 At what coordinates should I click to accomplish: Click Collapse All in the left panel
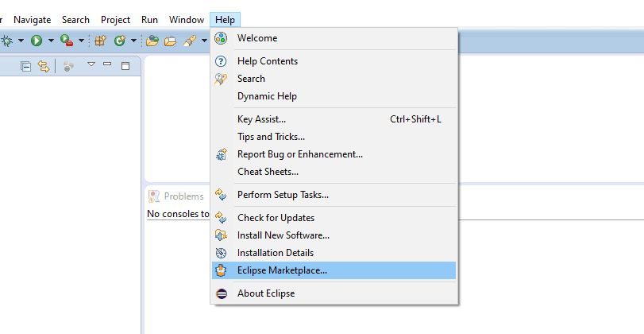[25, 66]
